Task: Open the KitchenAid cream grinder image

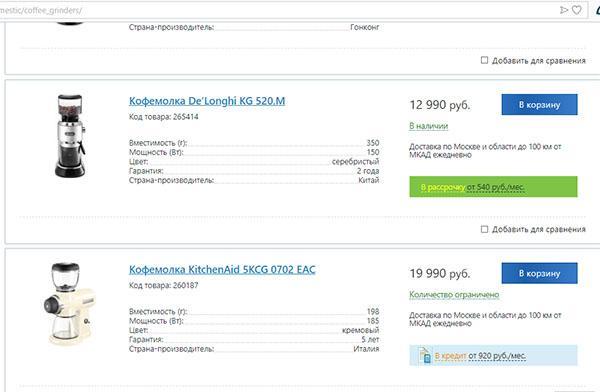Action: click(x=69, y=304)
